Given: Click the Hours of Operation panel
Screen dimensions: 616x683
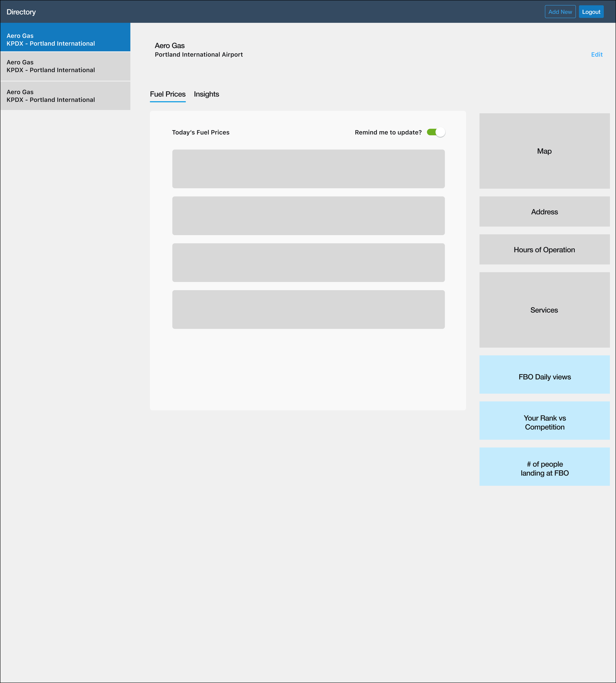Looking at the screenshot, I should (x=544, y=250).
